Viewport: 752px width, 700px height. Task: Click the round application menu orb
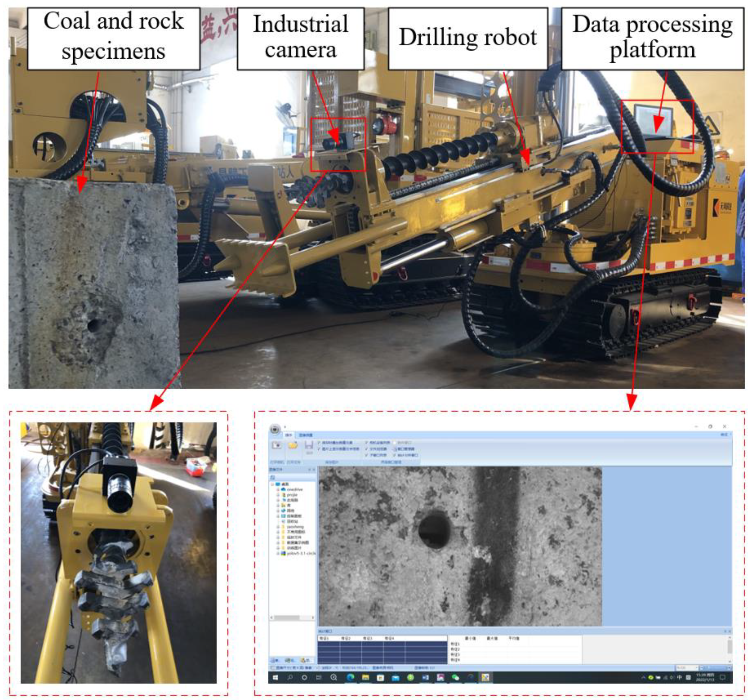click(275, 429)
